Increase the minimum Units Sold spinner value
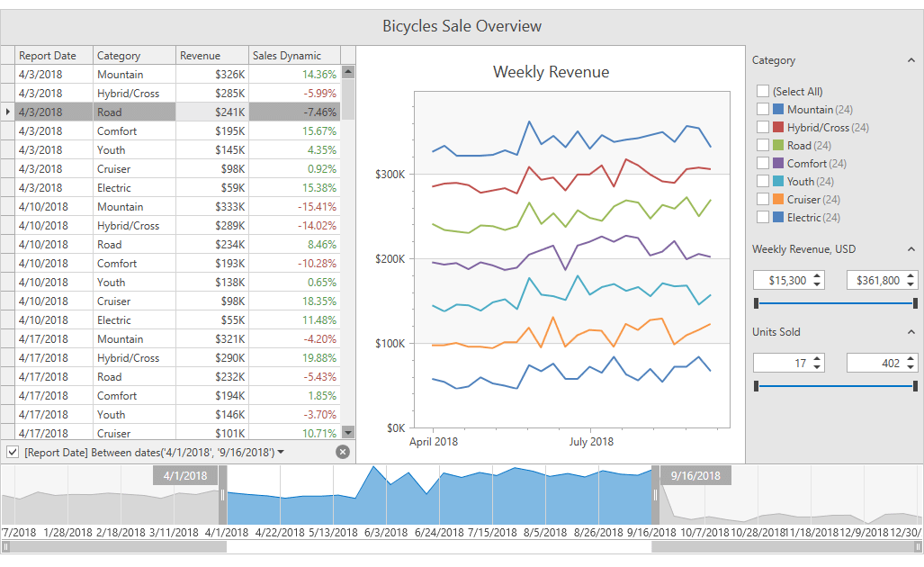 click(817, 358)
